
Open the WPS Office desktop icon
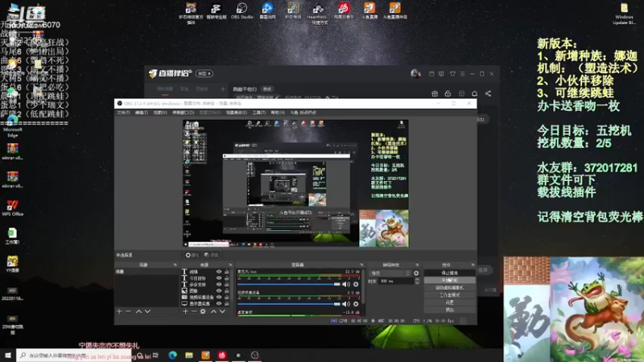point(12,208)
